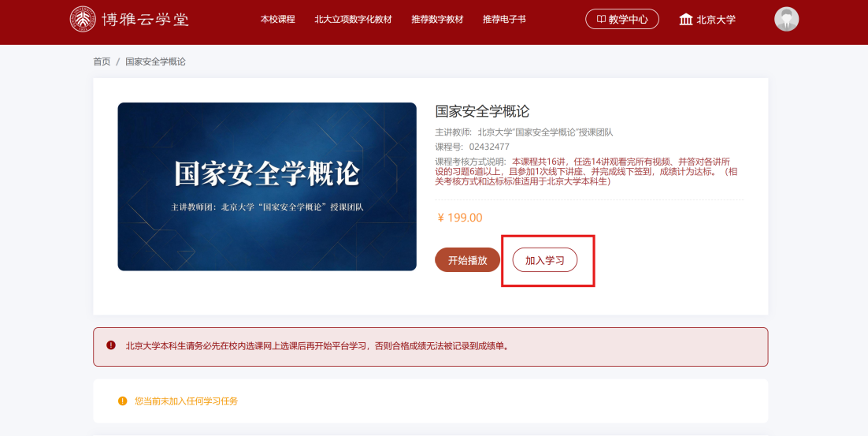Image resolution: width=868 pixels, height=436 pixels.
Task: Click the book icon in 教学中心 button
Action: [x=601, y=19]
